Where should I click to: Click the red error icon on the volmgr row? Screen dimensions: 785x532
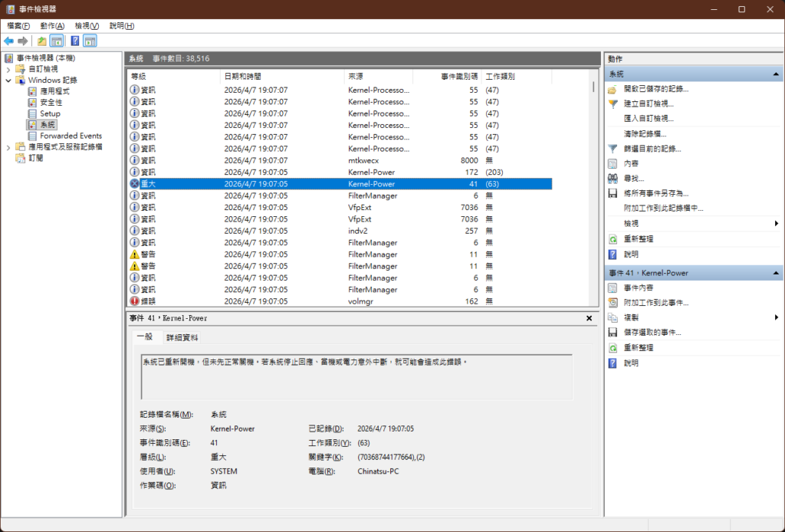pyautogui.click(x=134, y=301)
